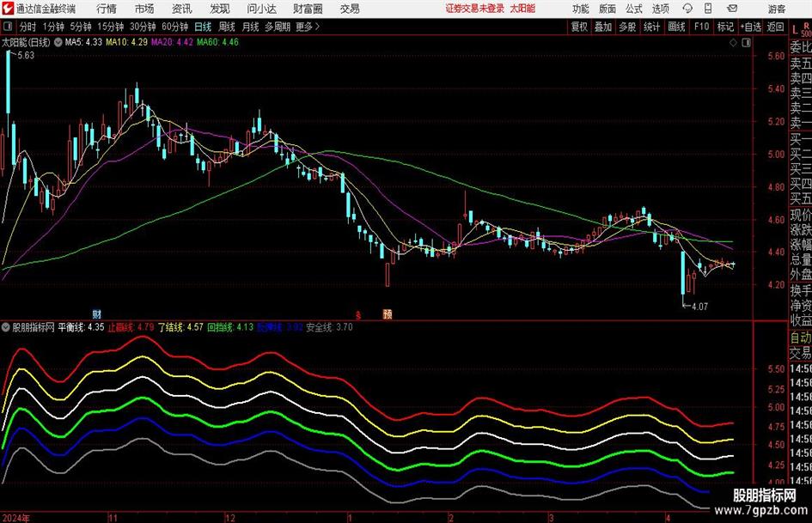Expand the 更多 periods list
812x523 pixels.
pos(308,27)
